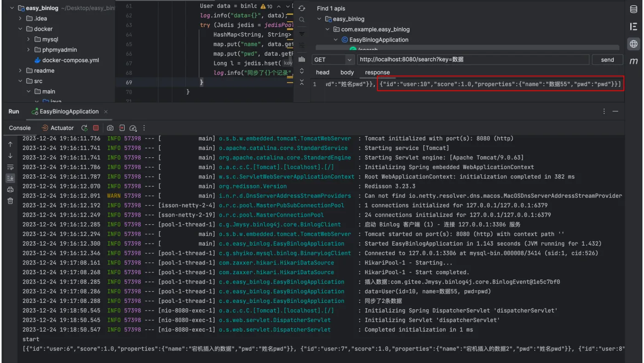Click the Redisson 3.23.3 log message
The image size is (644, 363).
(x=390, y=186)
